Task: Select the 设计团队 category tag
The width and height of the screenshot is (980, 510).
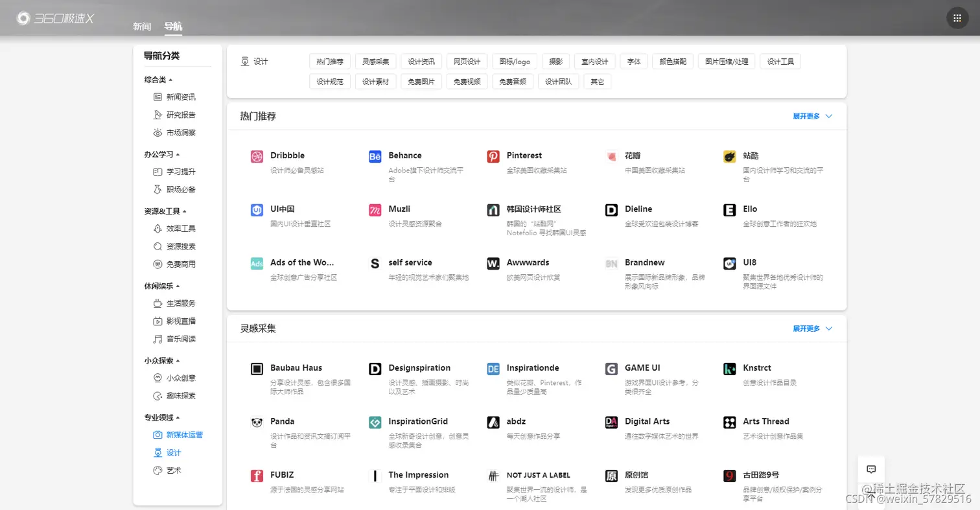Action: [558, 82]
